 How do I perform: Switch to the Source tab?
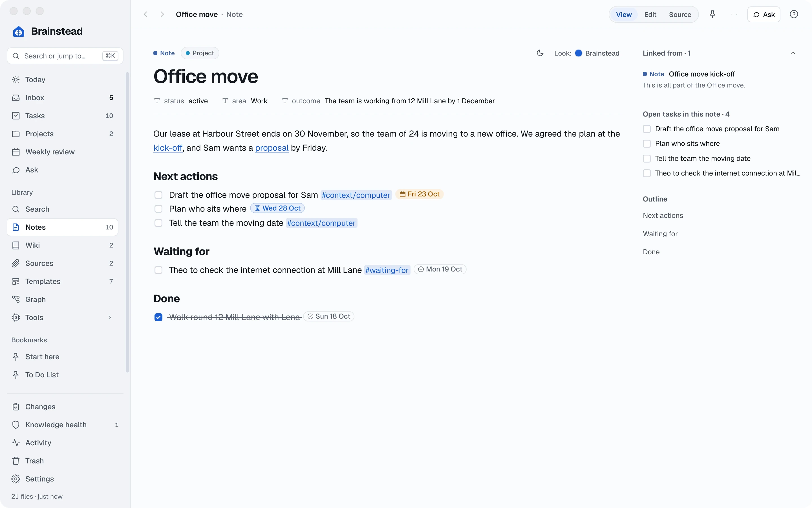click(x=680, y=14)
